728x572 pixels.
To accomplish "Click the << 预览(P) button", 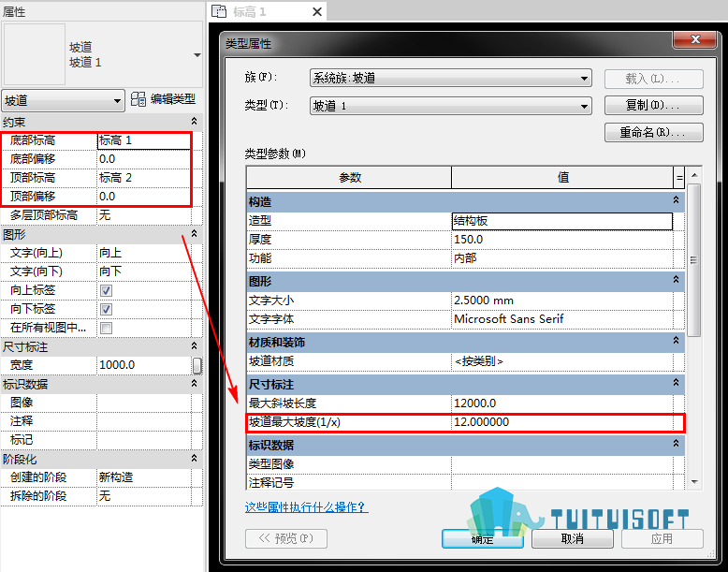I will click(286, 538).
